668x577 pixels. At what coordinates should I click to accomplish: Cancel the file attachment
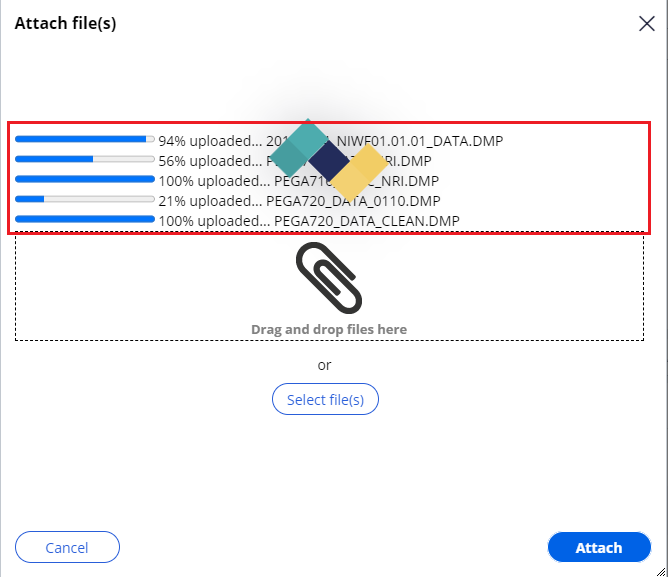(x=67, y=547)
